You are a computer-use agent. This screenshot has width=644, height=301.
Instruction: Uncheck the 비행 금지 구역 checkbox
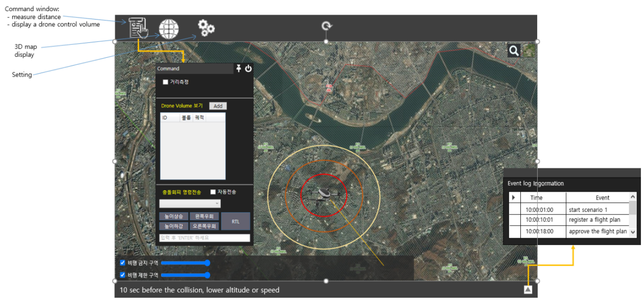(x=123, y=262)
